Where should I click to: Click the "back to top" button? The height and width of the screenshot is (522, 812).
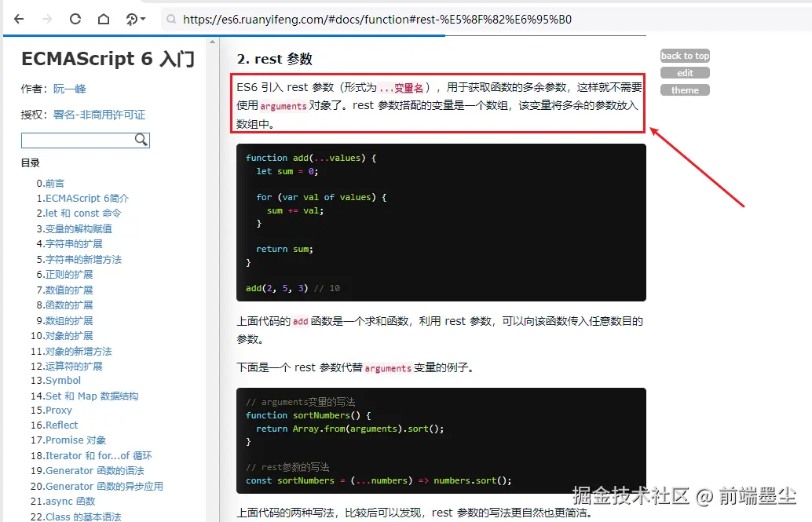[684, 56]
